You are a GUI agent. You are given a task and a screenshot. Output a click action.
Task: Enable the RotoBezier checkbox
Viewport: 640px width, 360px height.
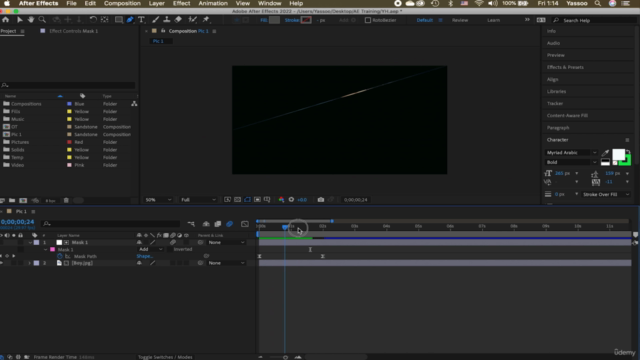point(368,20)
